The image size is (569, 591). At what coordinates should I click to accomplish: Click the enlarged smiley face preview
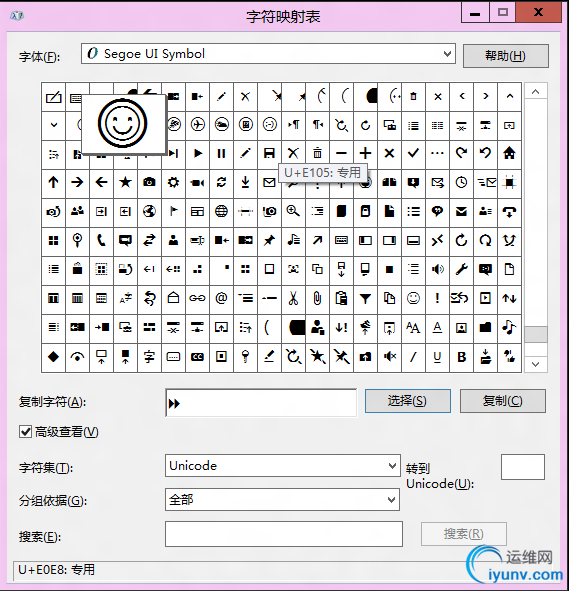click(123, 123)
